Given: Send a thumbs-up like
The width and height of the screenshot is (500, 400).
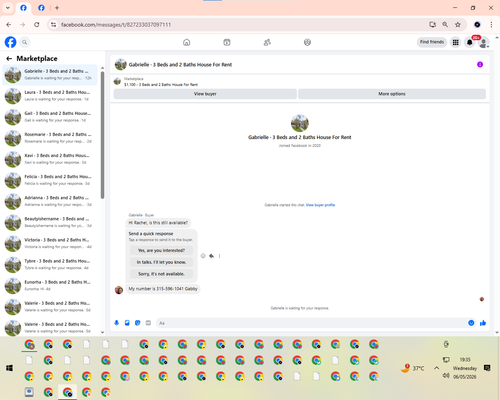Looking at the screenshot, I should (483, 323).
